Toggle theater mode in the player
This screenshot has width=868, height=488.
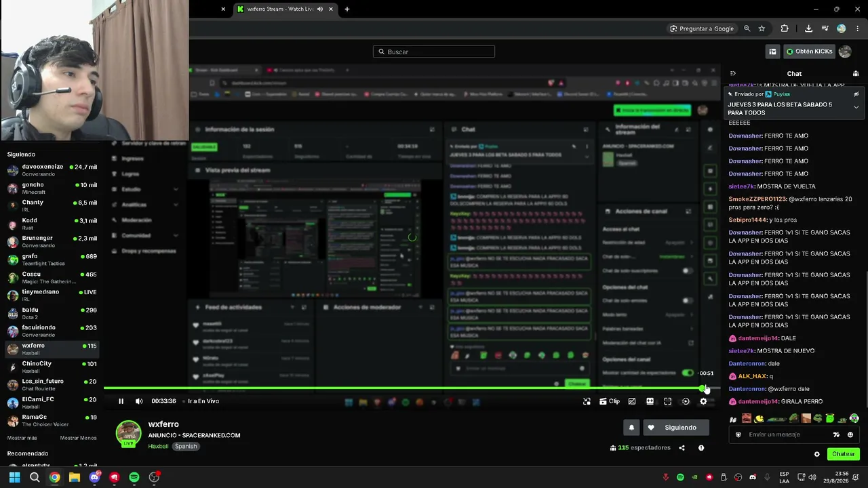click(x=650, y=401)
